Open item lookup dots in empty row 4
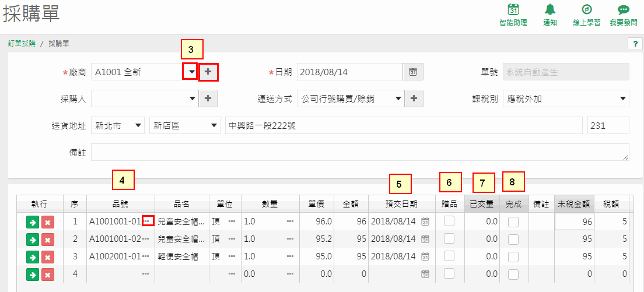This screenshot has width=644, height=292. [x=145, y=273]
